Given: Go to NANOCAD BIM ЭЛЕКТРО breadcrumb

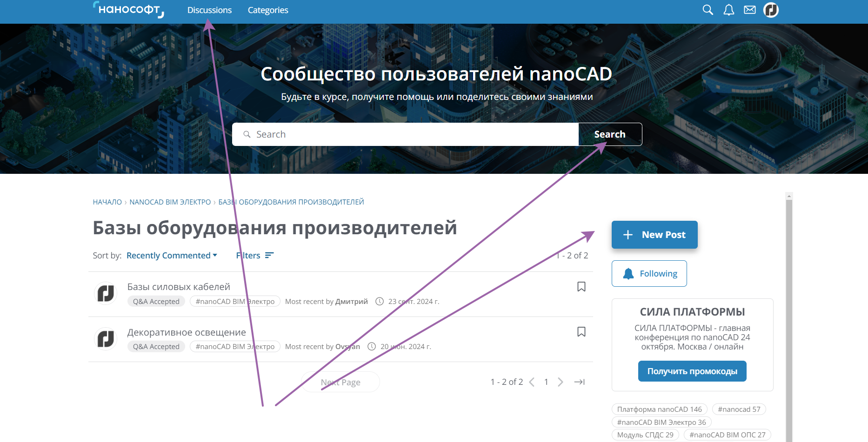Looking at the screenshot, I should click(x=170, y=202).
